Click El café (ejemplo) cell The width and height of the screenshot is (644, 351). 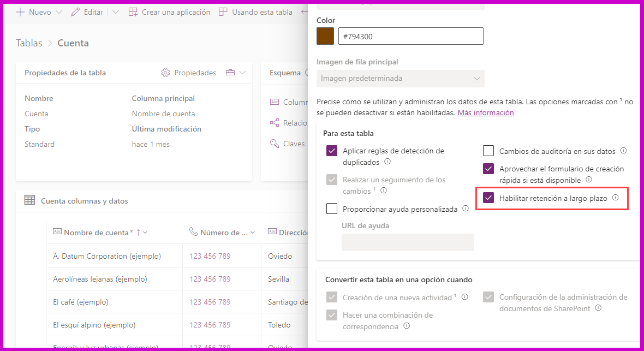[x=81, y=302]
